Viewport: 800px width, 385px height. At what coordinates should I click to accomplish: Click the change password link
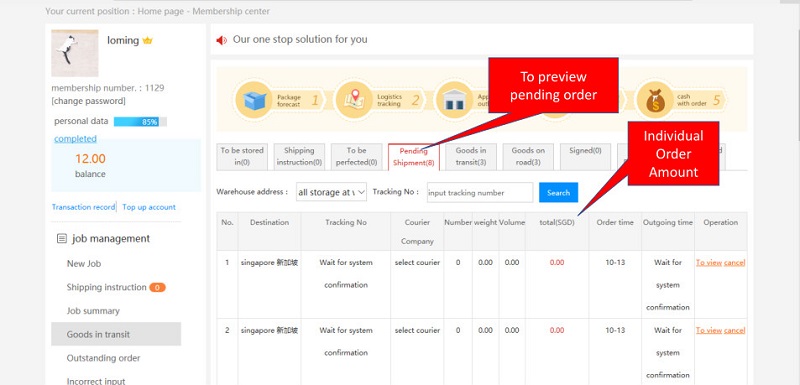pos(88,101)
